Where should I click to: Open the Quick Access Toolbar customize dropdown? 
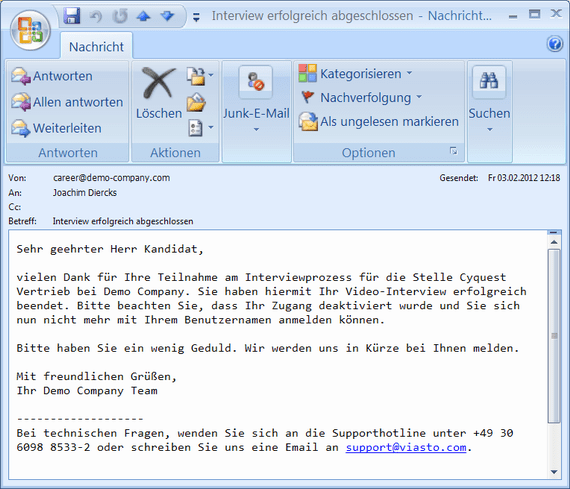point(196,17)
